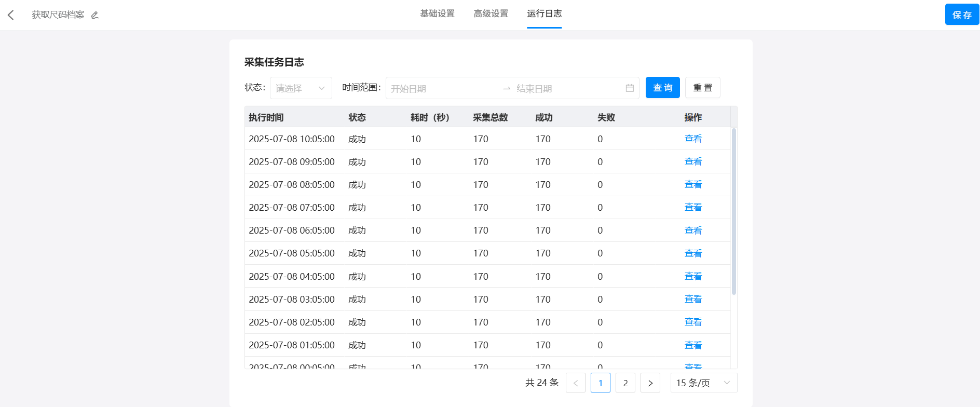Click the back arrow icon
Image resolution: width=980 pixels, height=407 pixels.
coord(11,15)
